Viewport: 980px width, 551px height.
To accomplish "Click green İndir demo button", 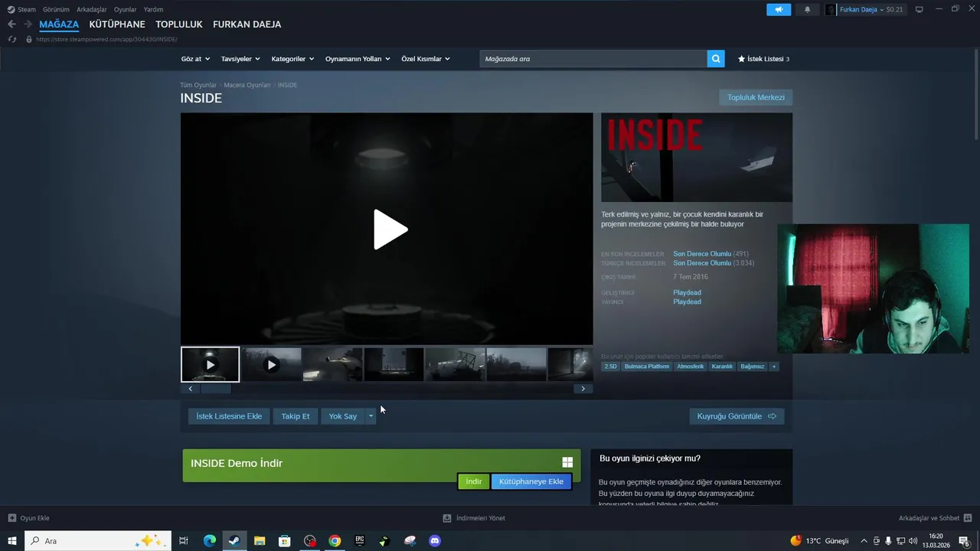I will [474, 481].
